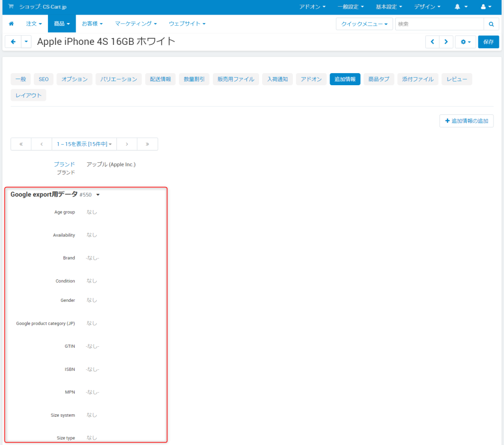Click the 検索 search input field
The image size is (504, 445).
439,24
